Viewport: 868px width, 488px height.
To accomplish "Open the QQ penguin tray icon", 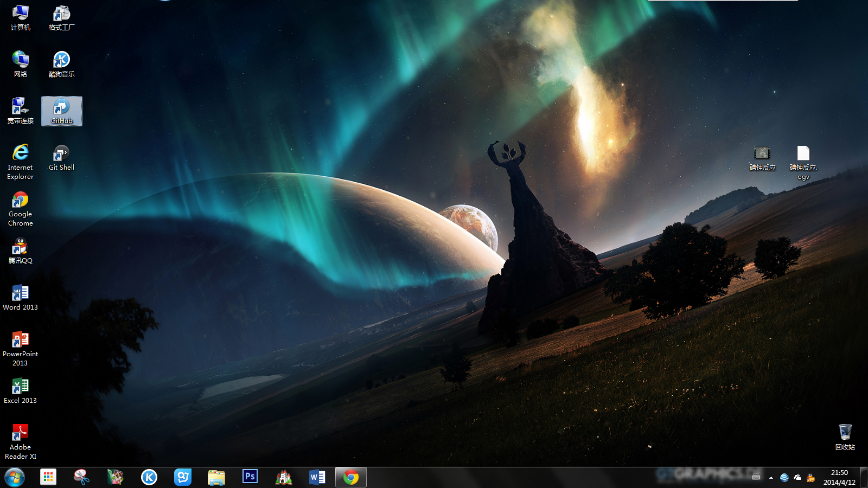I will click(x=811, y=478).
